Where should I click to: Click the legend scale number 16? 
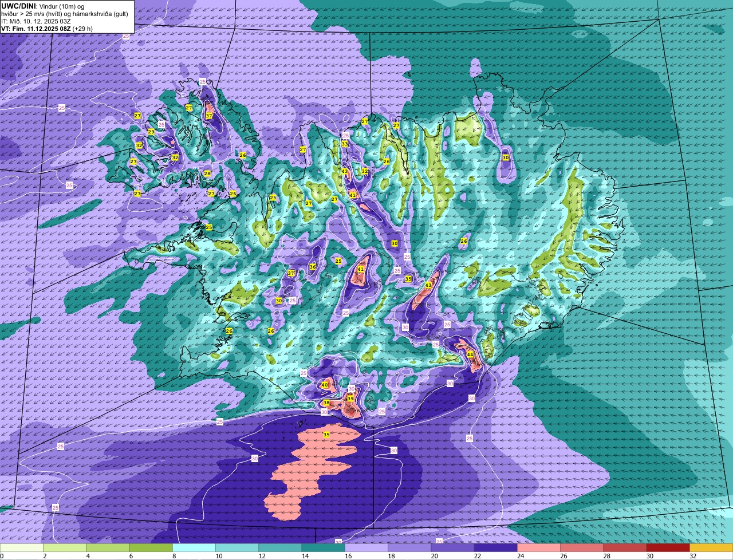[348, 556]
